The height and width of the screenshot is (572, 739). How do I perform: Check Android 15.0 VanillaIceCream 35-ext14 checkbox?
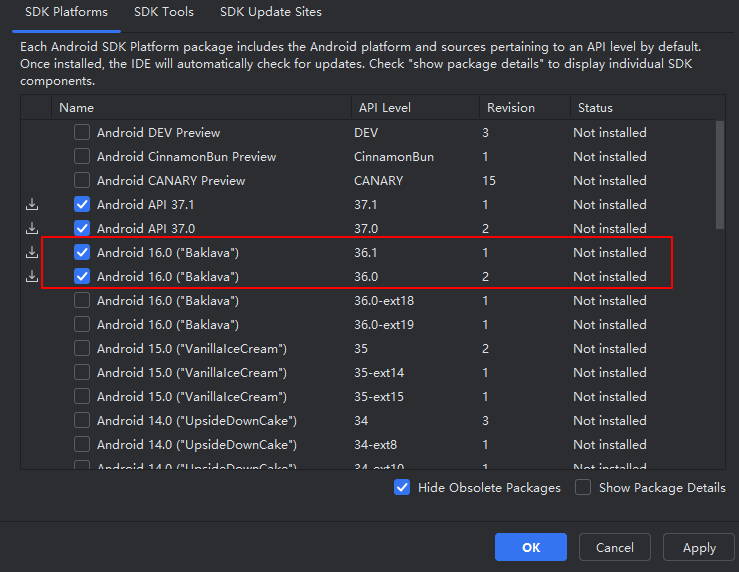pos(82,373)
